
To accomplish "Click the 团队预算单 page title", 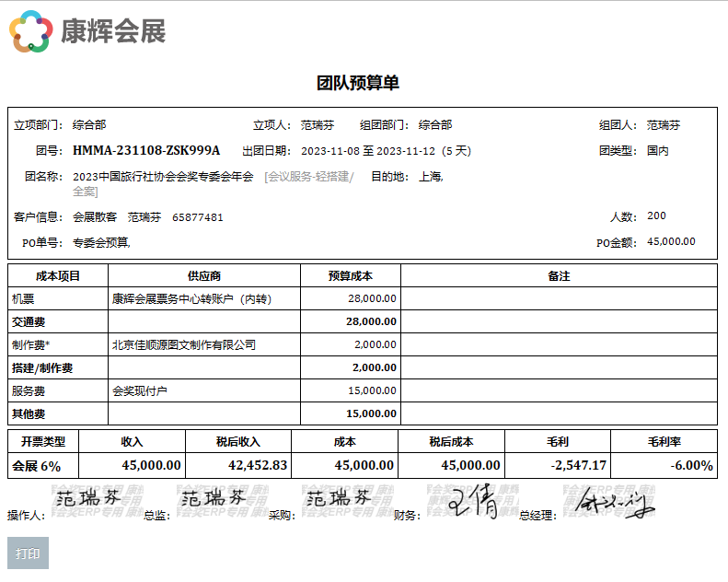I will coord(358,83).
